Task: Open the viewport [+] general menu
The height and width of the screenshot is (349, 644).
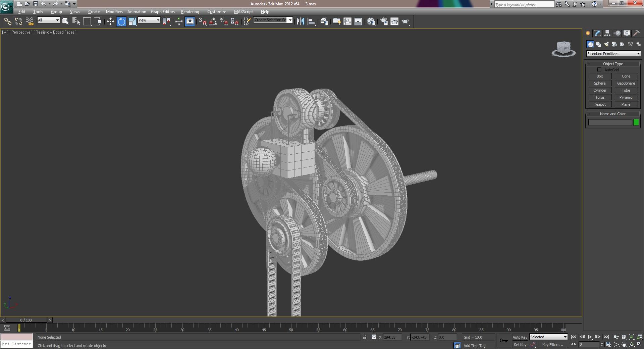Action: 5,32
